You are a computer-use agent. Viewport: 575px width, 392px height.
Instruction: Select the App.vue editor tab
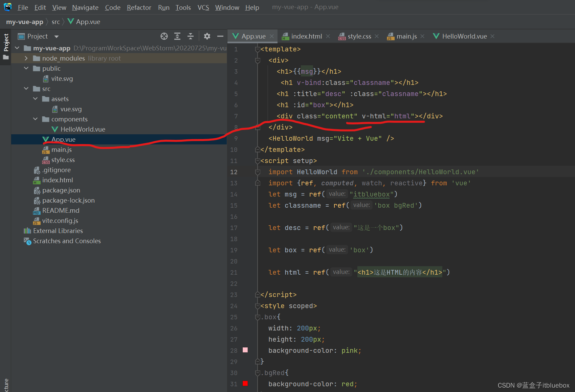(253, 36)
